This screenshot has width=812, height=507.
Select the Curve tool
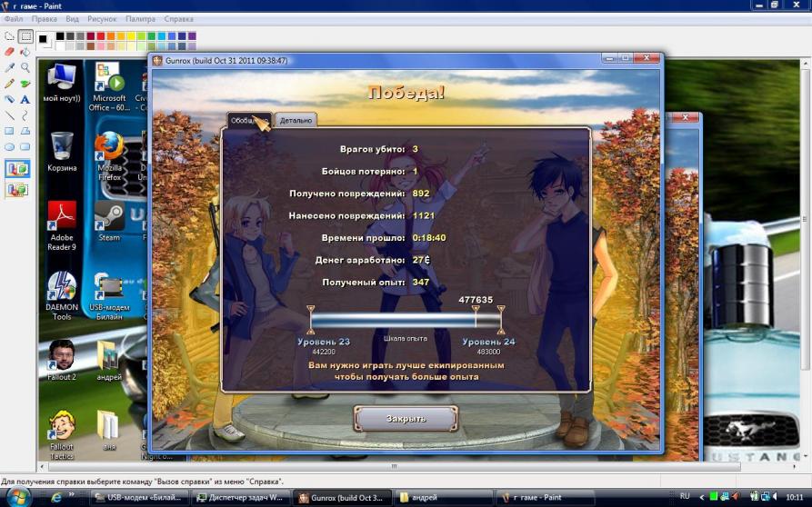(x=25, y=115)
